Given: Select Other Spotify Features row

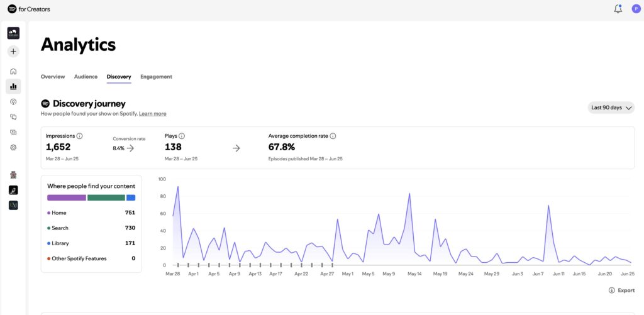Looking at the screenshot, I should (x=91, y=258).
